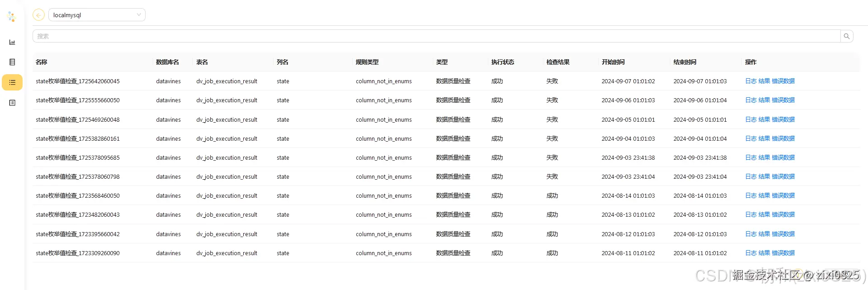Open 错误数据 for job 1725378095685
This screenshot has width=868, height=290.
(783, 157)
